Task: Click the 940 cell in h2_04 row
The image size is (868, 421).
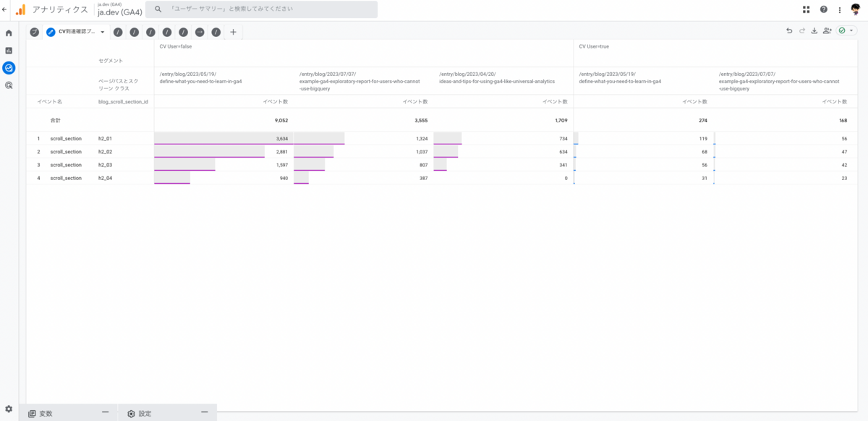Action: (x=284, y=178)
